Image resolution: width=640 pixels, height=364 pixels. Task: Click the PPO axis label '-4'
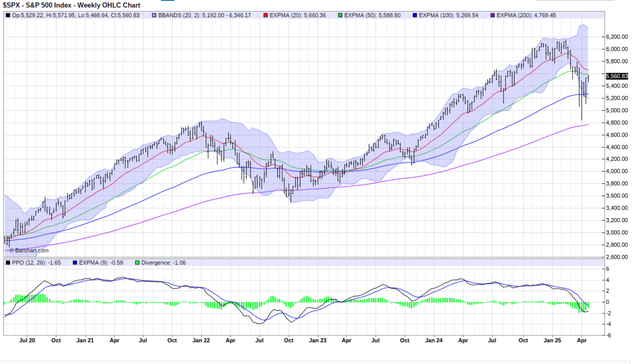[608, 324]
